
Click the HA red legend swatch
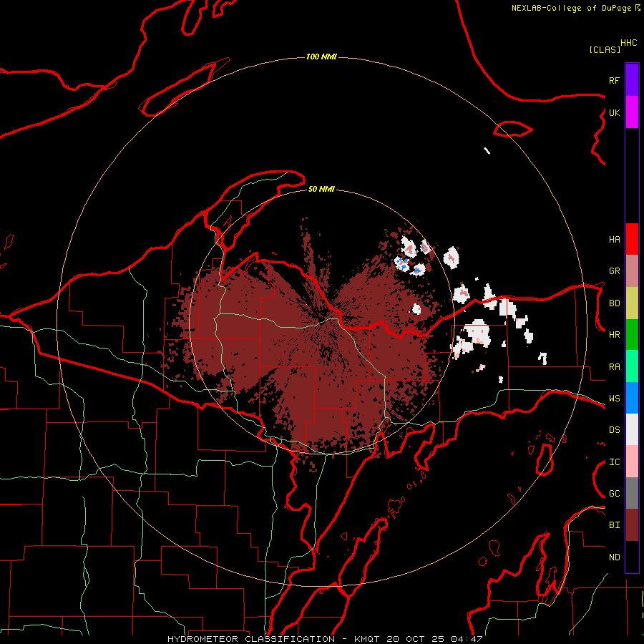click(632, 239)
